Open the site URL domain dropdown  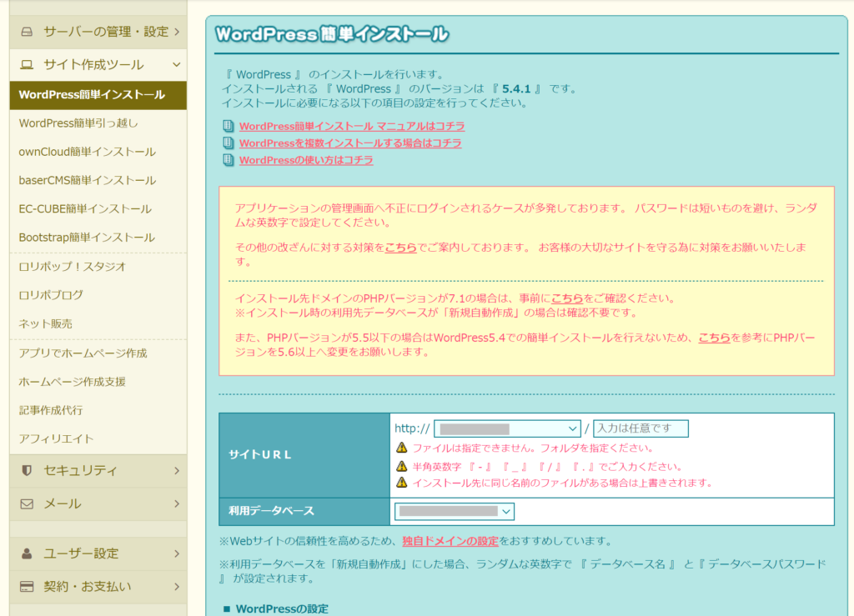click(x=507, y=428)
